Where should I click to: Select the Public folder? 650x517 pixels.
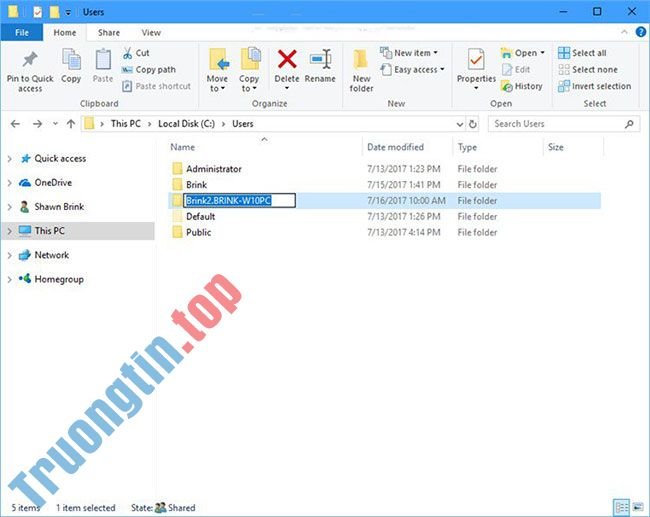click(x=198, y=233)
